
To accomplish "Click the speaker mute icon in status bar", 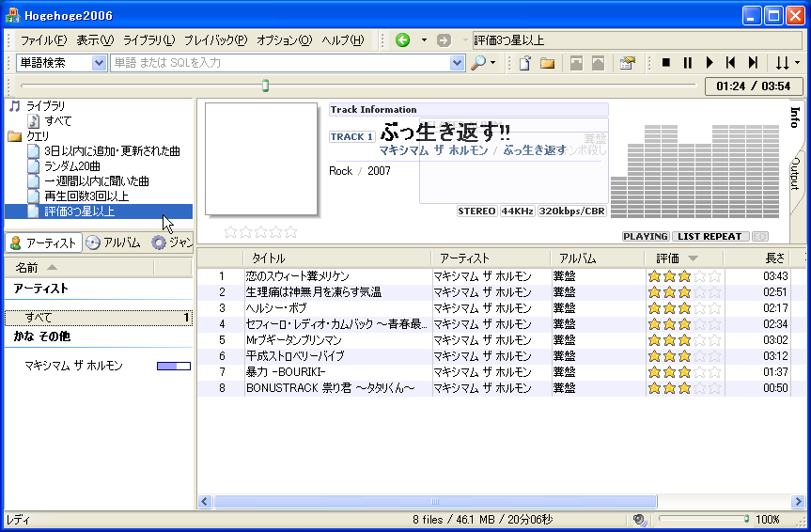I will pos(639,520).
